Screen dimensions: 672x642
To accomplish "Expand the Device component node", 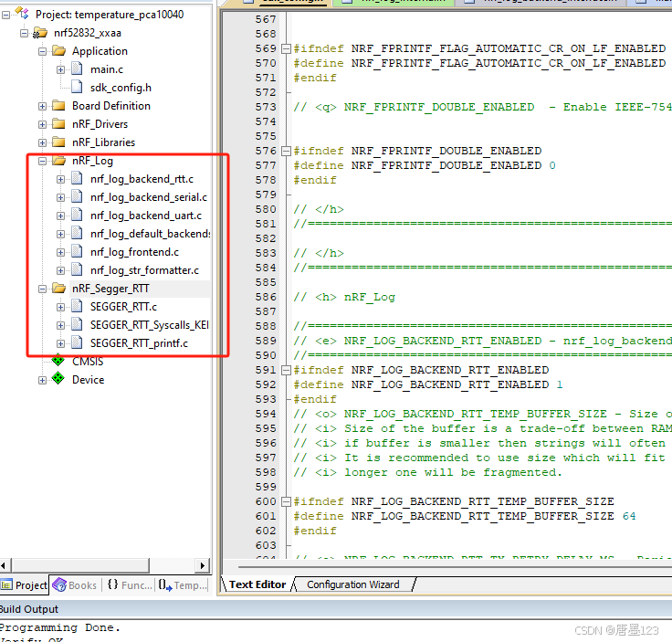I will coord(42,380).
